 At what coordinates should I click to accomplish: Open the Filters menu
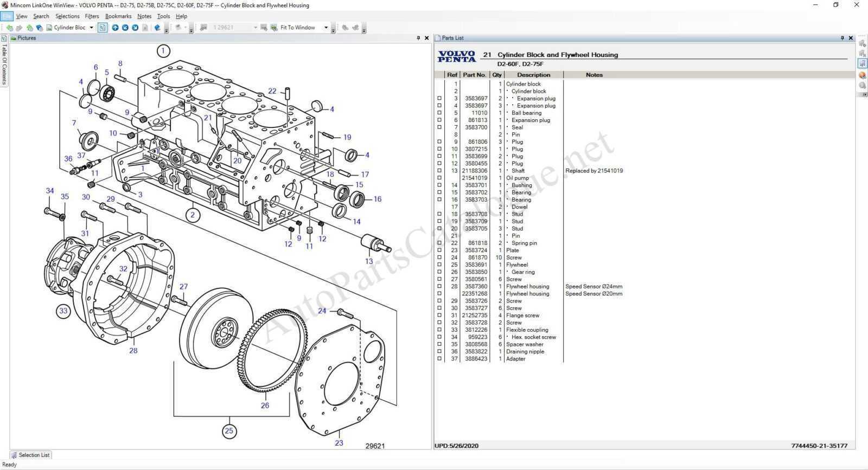click(x=92, y=16)
